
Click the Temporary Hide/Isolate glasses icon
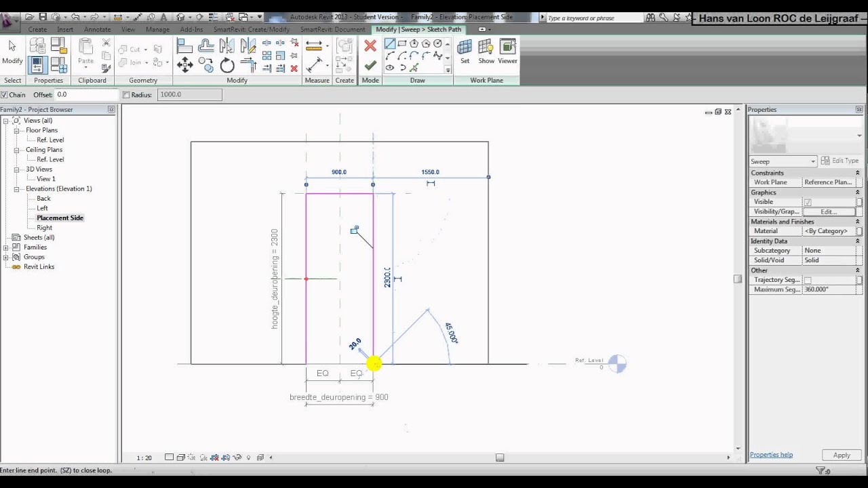point(237,457)
